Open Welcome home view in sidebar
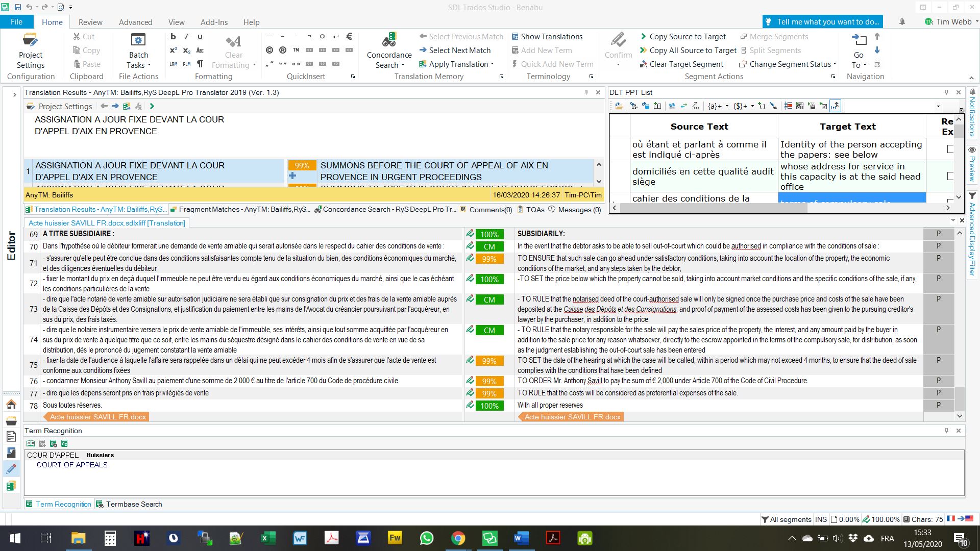 pyautogui.click(x=11, y=405)
